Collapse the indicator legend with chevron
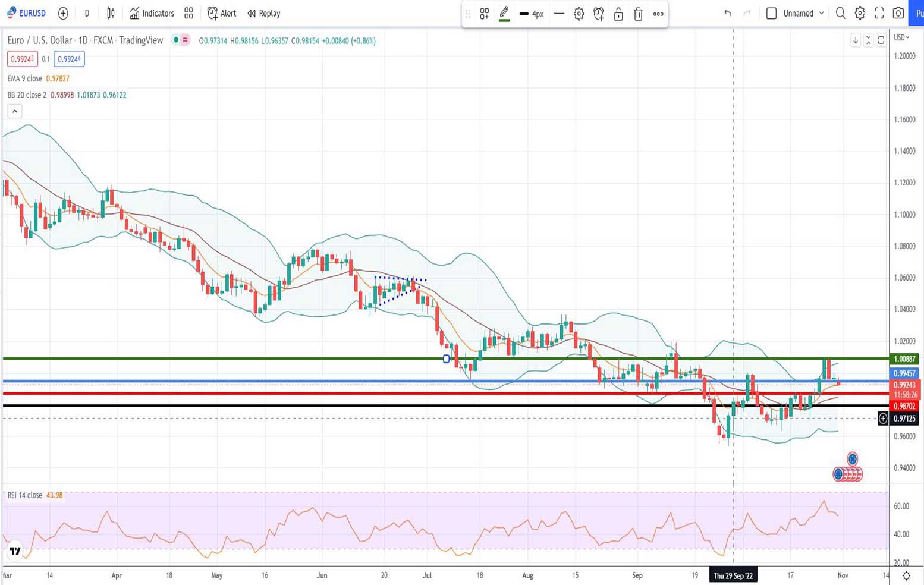924x585 pixels. [x=15, y=111]
